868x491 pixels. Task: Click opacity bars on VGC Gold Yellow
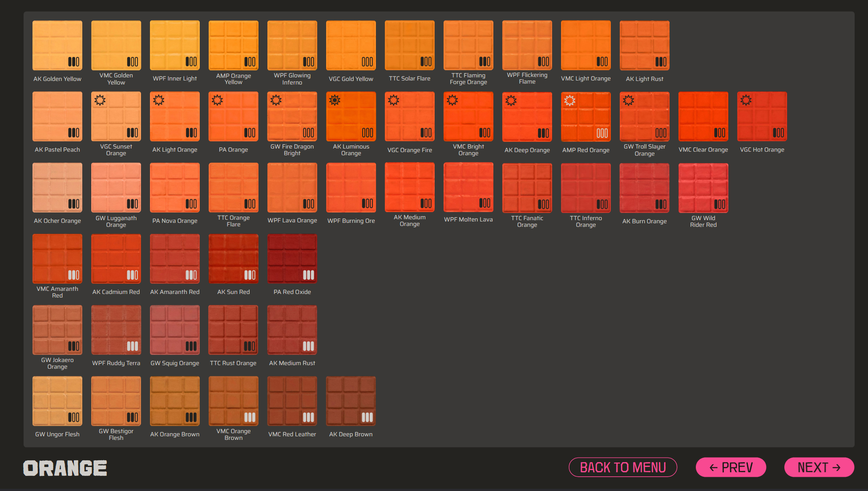(x=367, y=62)
